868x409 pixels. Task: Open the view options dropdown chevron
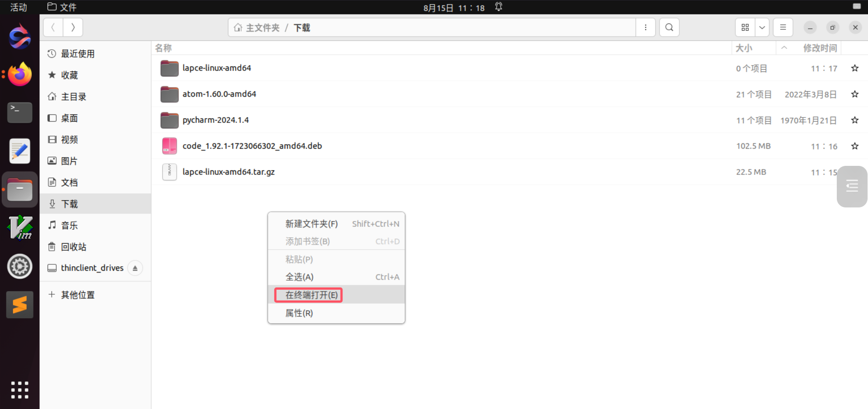coord(762,28)
